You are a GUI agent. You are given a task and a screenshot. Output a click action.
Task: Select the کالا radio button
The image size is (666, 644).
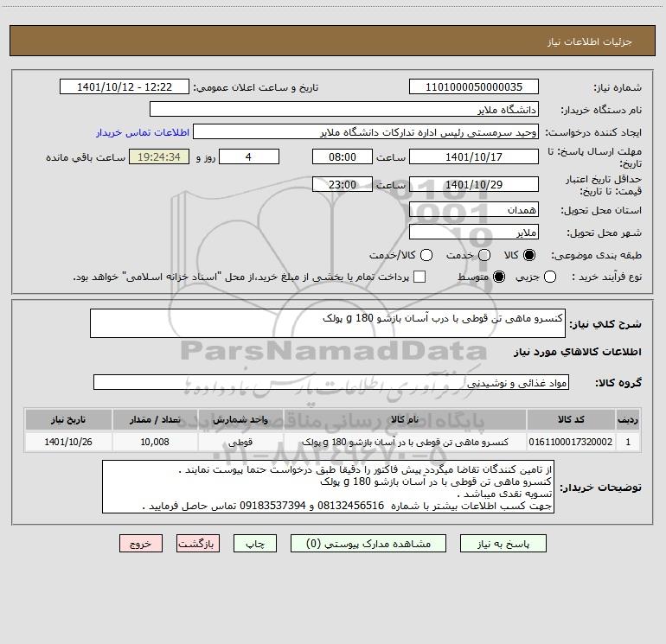(529, 255)
